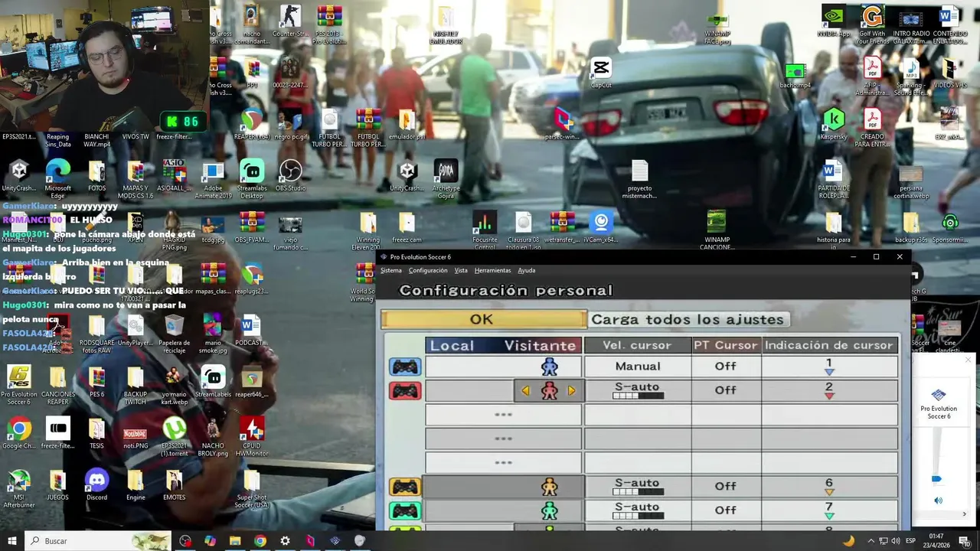
Task: Move red player right with the right arrow
Action: click(571, 391)
